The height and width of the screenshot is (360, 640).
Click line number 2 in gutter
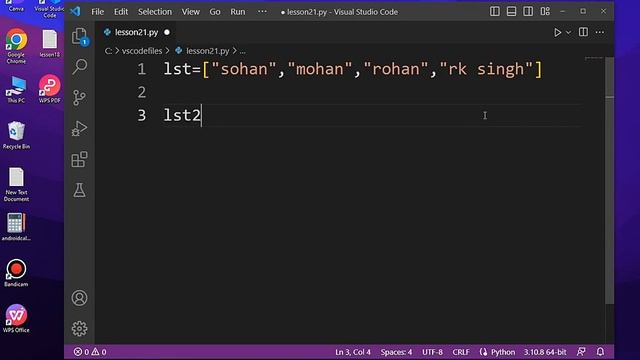[142, 92]
